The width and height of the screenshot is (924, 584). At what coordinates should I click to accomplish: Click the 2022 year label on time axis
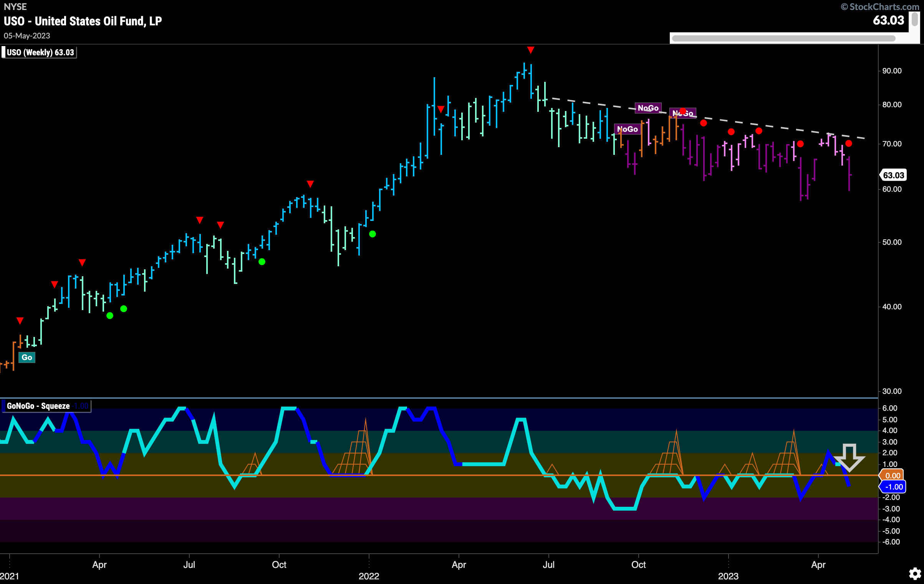(x=369, y=576)
